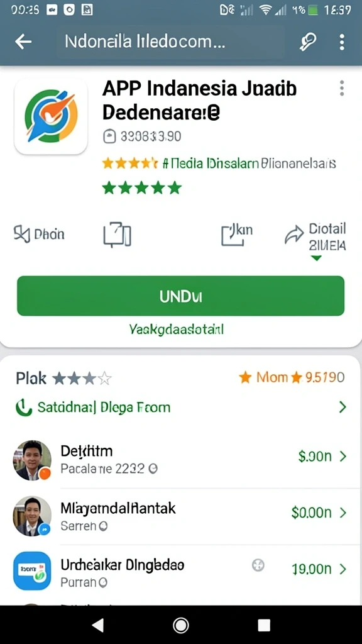The width and height of the screenshot is (362, 644).
Task: Tap the blue Undheaikar Dingedao app icon
Action: 33,571
